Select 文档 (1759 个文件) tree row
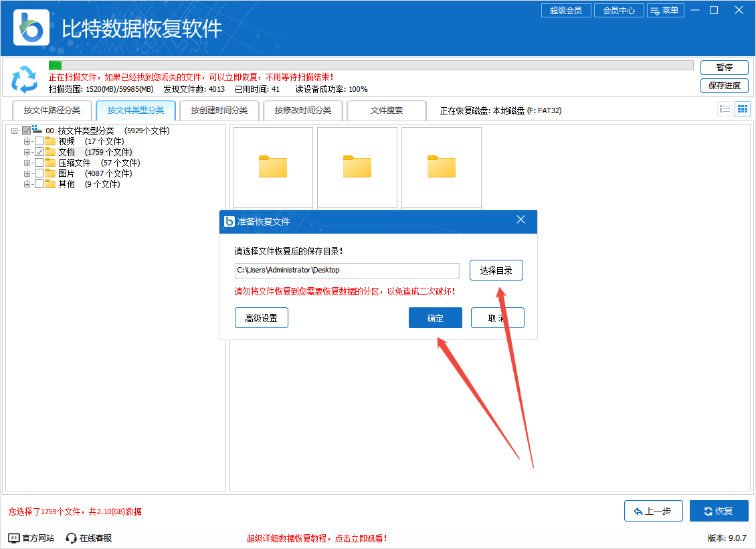Image resolution: width=756 pixels, height=549 pixels. tap(96, 152)
